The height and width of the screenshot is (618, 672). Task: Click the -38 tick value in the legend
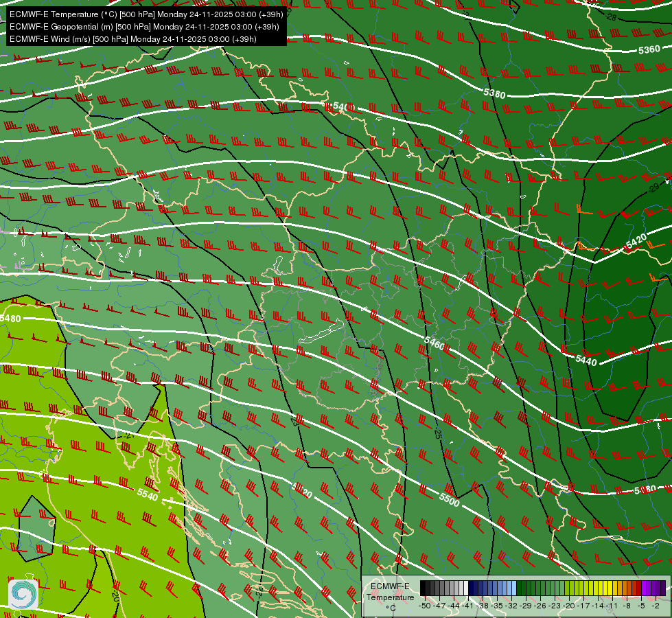(x=483, y=606)
